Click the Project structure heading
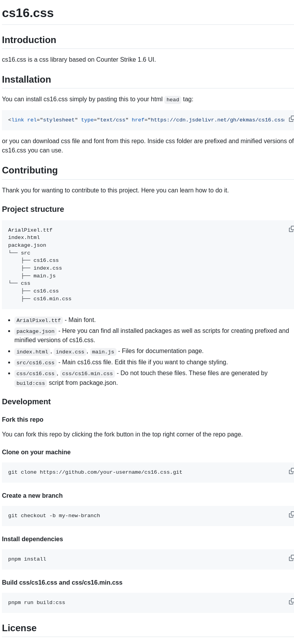 pyautogui.click(x=33, y=209)
